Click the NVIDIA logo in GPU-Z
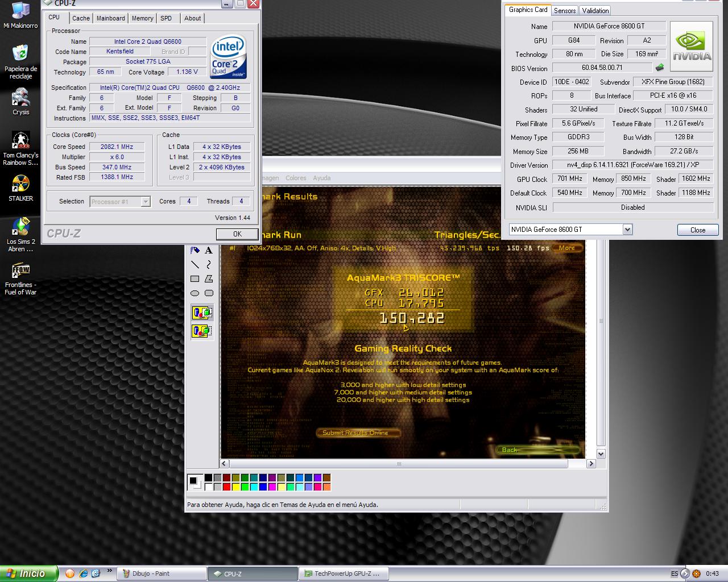 [692, 47]
